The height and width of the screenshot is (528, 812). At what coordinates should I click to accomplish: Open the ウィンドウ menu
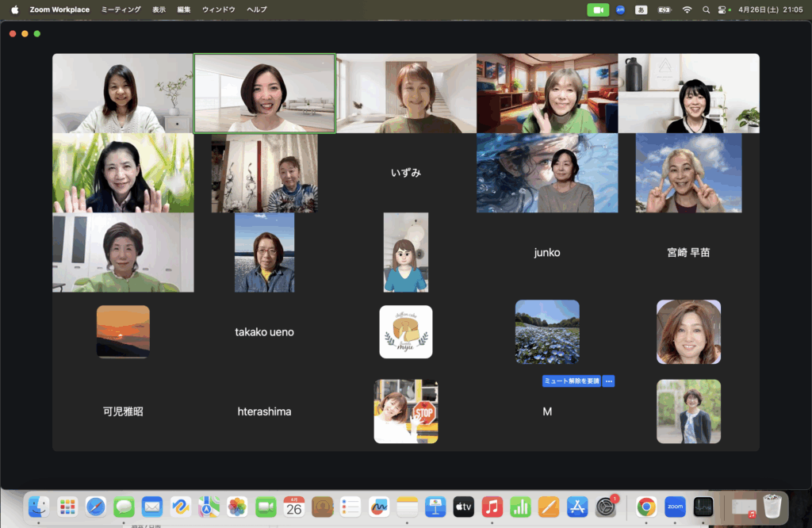[x=219, y=10]
